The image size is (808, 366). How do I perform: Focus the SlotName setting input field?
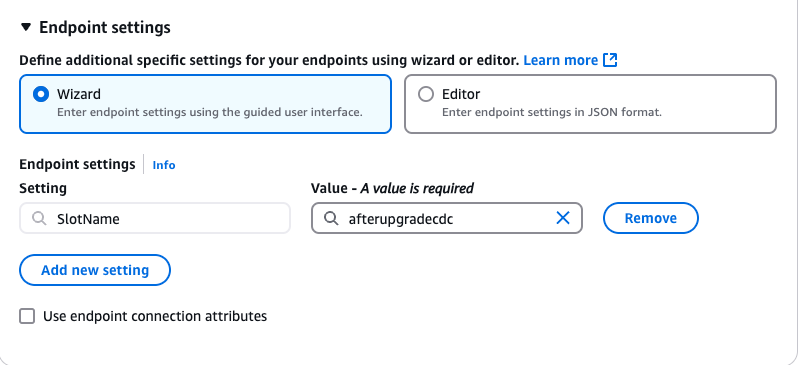pyautogui.click(x=155, y=218)
